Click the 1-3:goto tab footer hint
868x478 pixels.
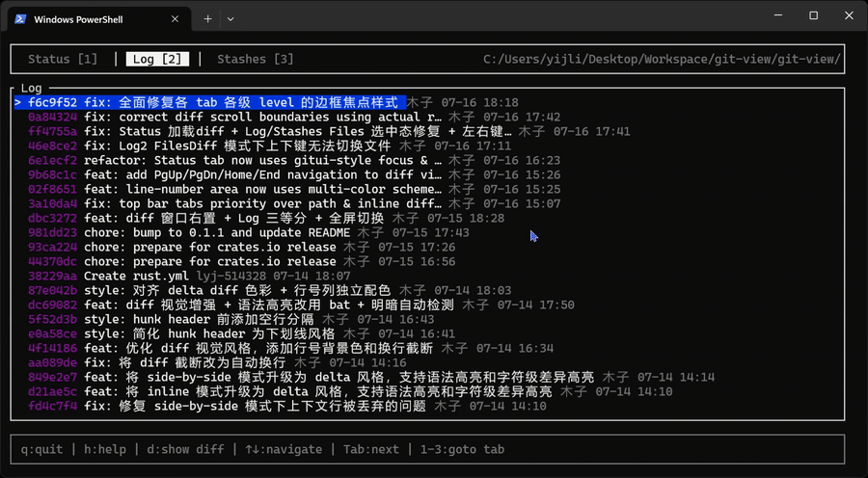(462, 449)
